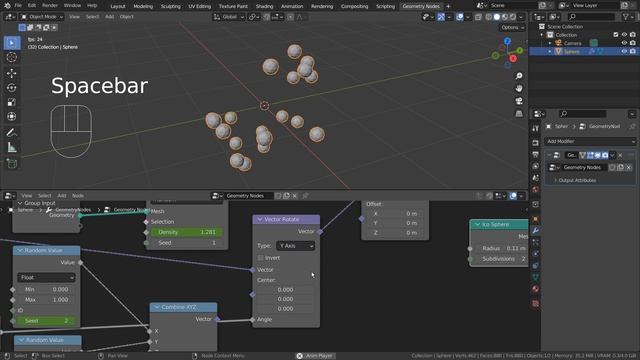Collapse the Vector Rotate node
Image resolution: width=640 pixels, height=360 pixels.
(x=260, y=220)
